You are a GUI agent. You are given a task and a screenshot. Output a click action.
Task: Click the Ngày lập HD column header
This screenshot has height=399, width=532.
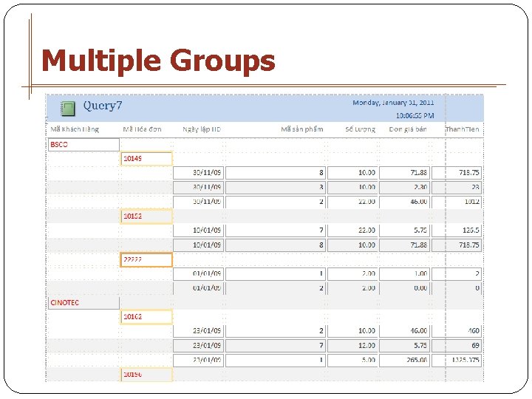[202, 129]
